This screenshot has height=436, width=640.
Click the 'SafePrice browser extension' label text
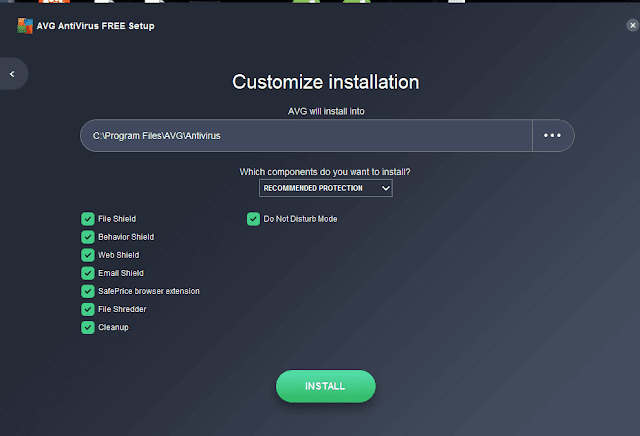[149, 291]
